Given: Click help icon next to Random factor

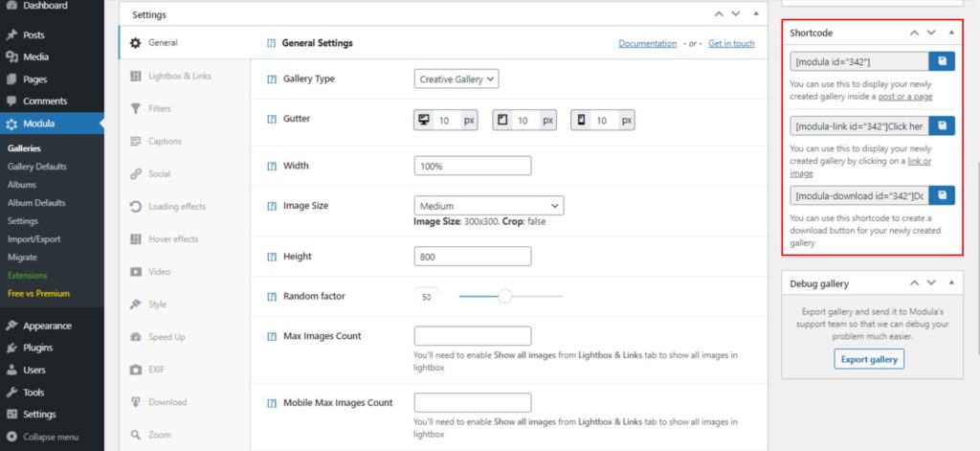Looking at the screenshot, I should pyautogui.click(x=272, y=297).
